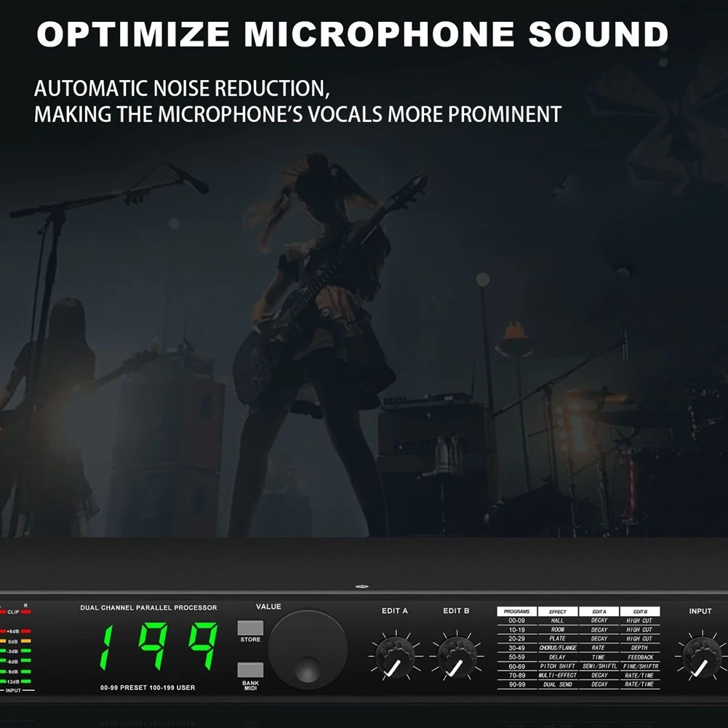Viewport: 728px width, 728px height.
Task: Click the EDIT B knob
Action: (456, 655)
